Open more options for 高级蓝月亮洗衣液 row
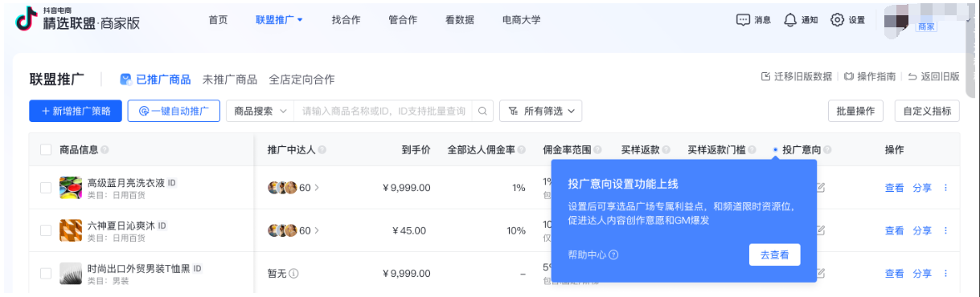The height and width of the screenshot is (297, 980). pyautogui.click(x=945, y=187)
